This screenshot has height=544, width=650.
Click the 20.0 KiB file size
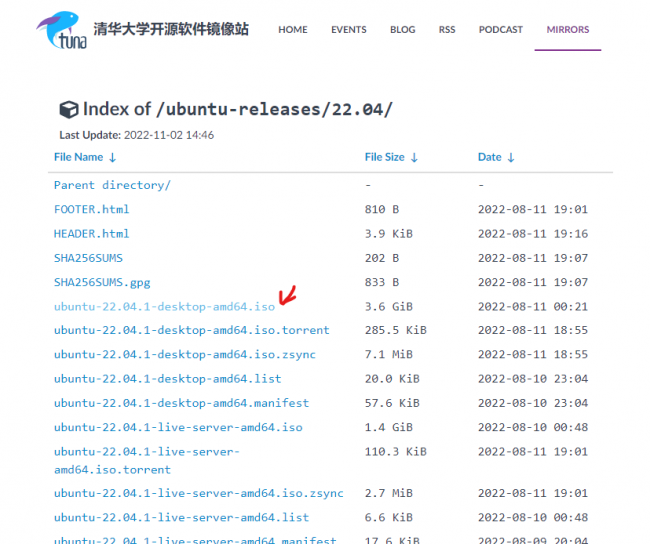[x=392, y=379]
